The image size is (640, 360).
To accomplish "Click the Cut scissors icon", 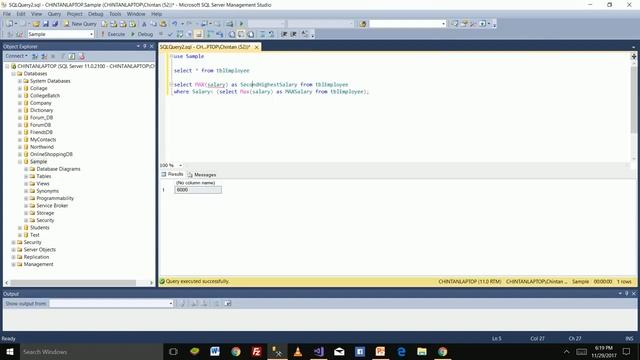I will click(x=144, y=24).
